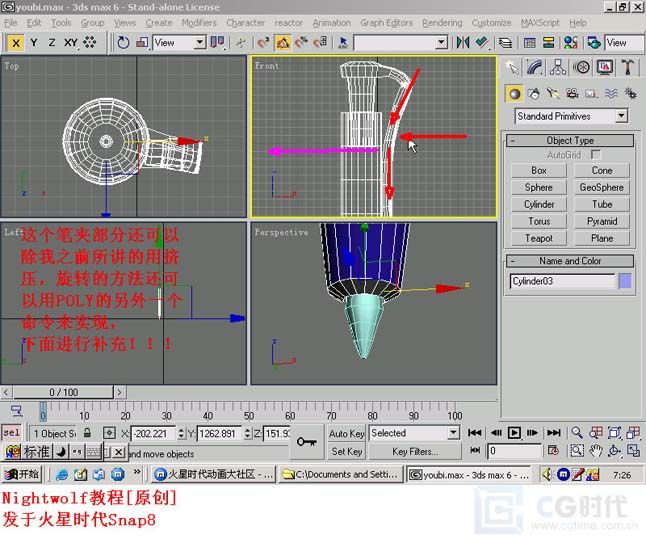
Task: Create a Sphere primitive
Action: 539,187
